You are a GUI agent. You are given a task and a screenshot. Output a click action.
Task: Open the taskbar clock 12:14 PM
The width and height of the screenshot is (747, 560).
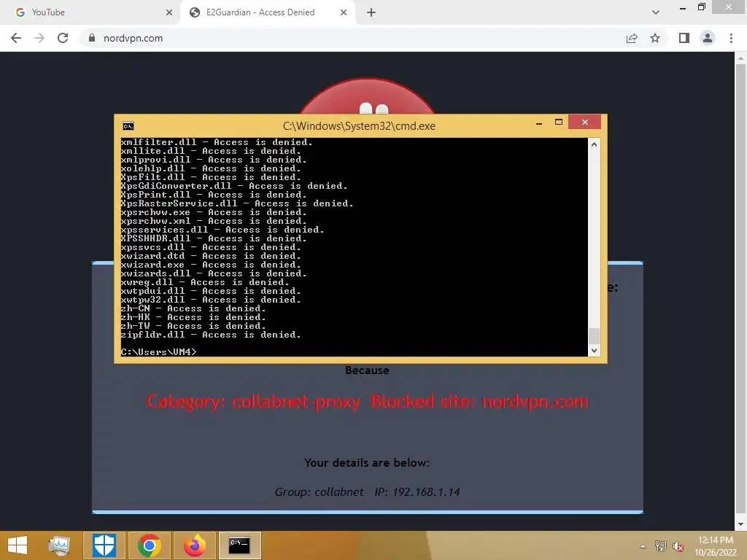click(716, 545)
